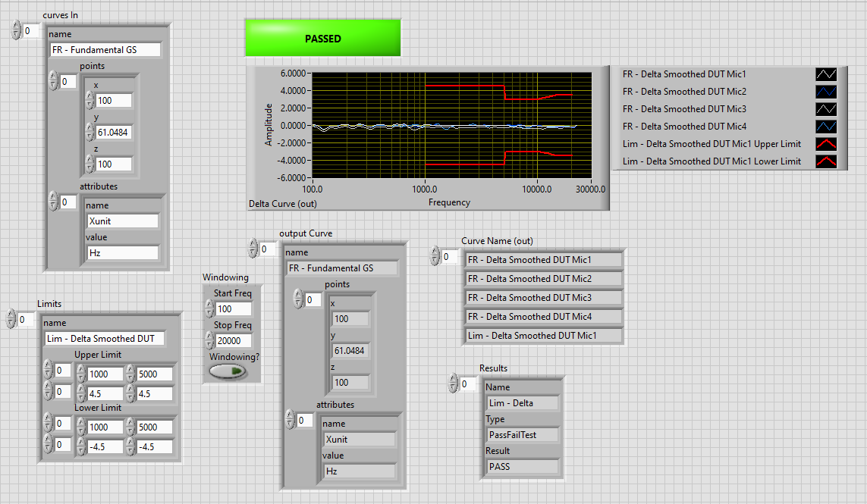Image resolution: width=867 pixels, height=504 pixels.
Task: Click the Start Freq value field
Action: click(x=233, y=309)
